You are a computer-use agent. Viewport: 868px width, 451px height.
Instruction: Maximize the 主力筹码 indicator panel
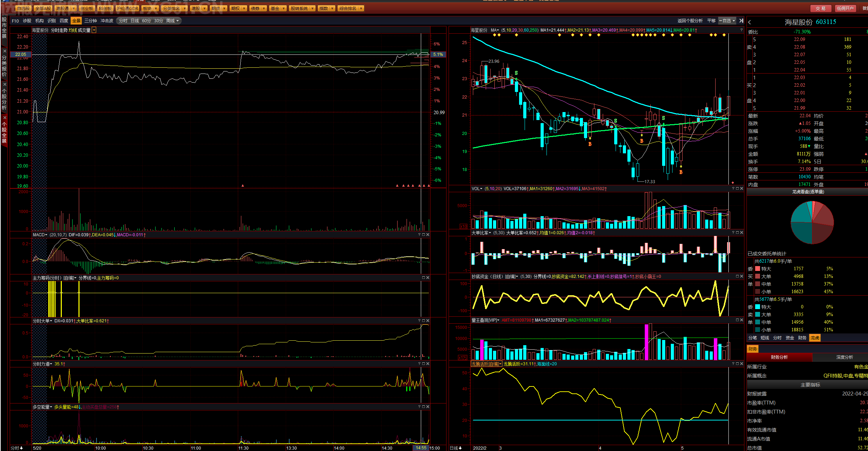pyautogui.click(x=423, y=278)
